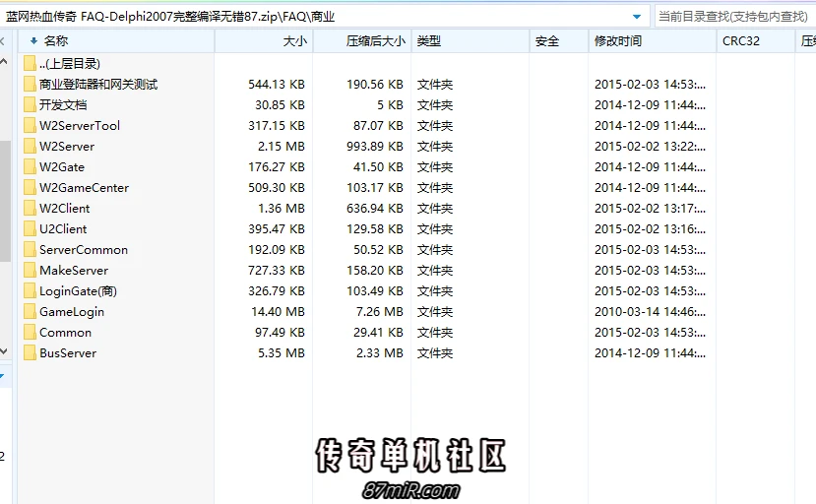This screenshot has height=504, width=816.
Task: Click the archive path address field
Action: click(x=325, y=17)
